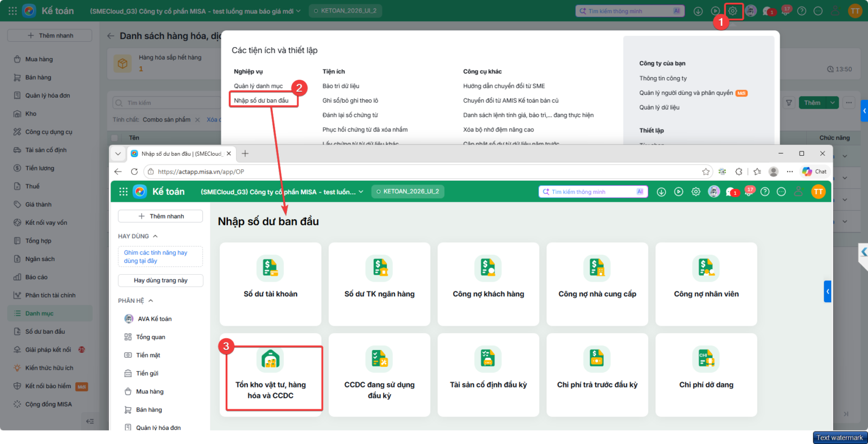This screenshot has width=868, height=444.
Task: Collapse the PHÂN HỆ section
Action: (x=151, y=301)
